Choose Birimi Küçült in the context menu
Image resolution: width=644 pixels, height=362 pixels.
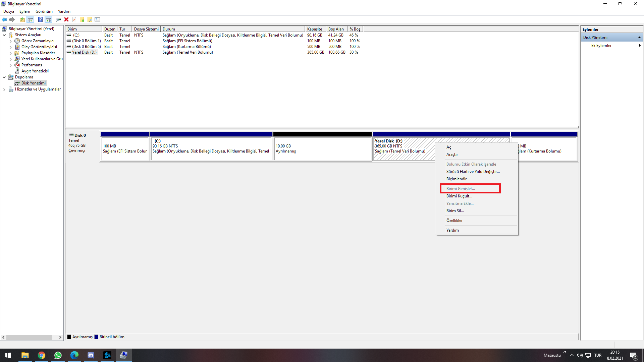(x=476, y=196)
